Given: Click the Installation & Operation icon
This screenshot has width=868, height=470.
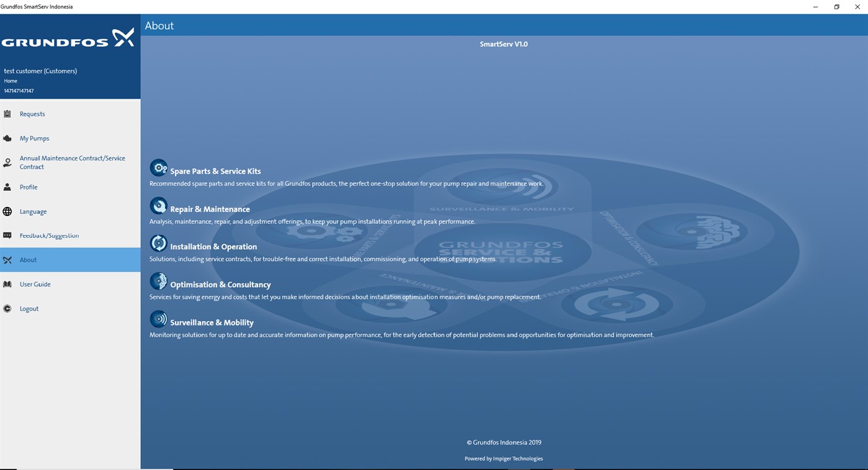Looking at the screenshot, I should 158,242.
